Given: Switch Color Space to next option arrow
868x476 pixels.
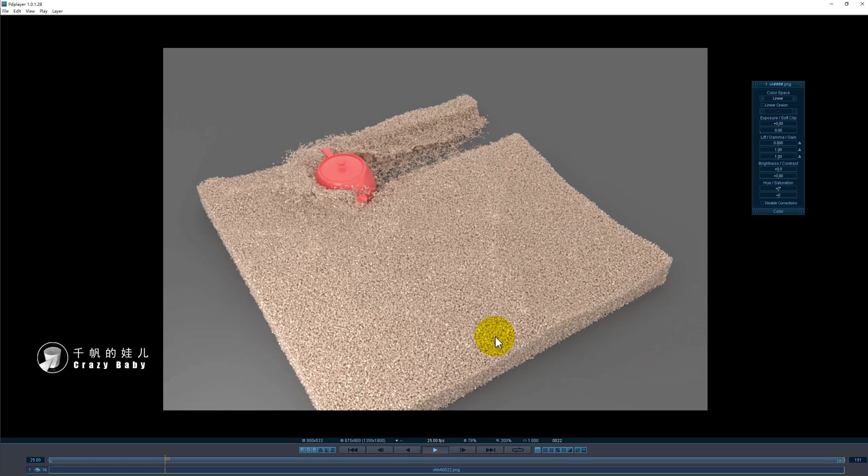Looking at the screenshot, I should click(794, 99).
